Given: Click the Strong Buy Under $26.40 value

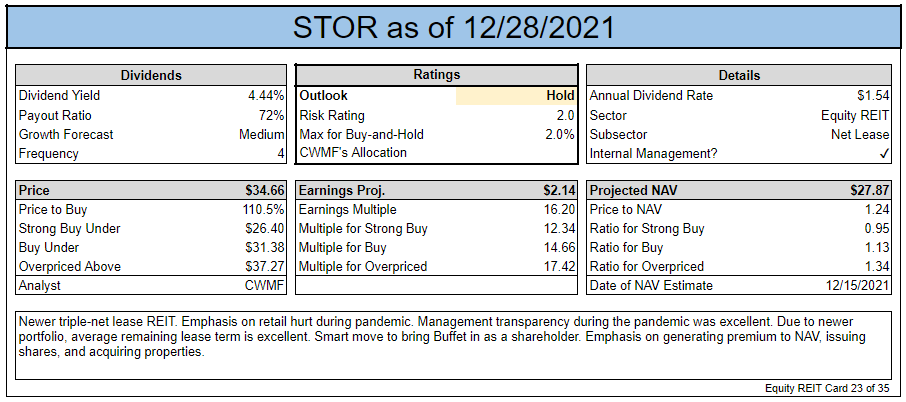Looking at the screenshot, I should point(265,229).
